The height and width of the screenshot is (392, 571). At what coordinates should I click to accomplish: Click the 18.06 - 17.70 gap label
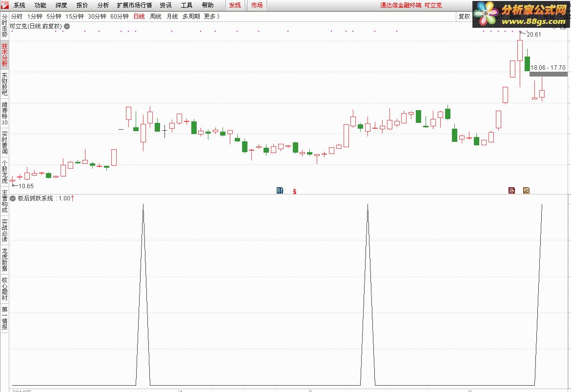coord(548,68)
